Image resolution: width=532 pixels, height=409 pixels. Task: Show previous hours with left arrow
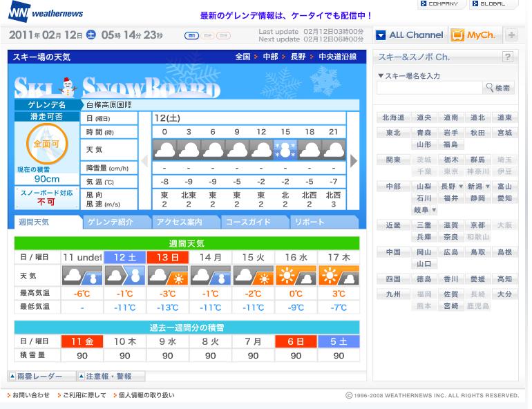(x=145, y=161)
